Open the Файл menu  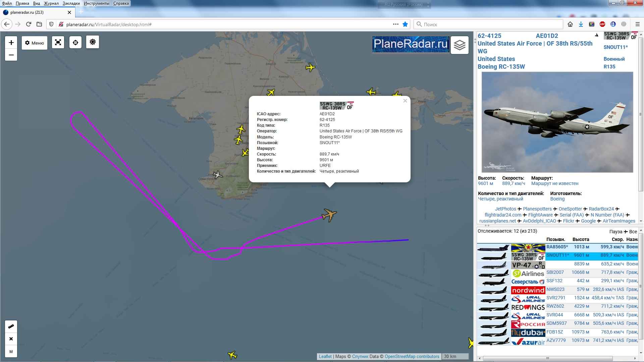click(7, 3)
